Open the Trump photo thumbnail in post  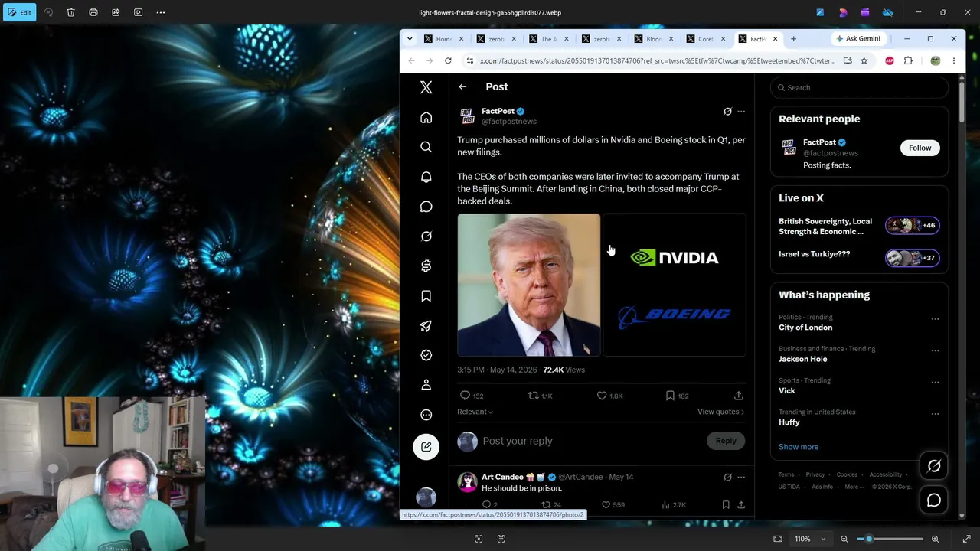[529, 285]
